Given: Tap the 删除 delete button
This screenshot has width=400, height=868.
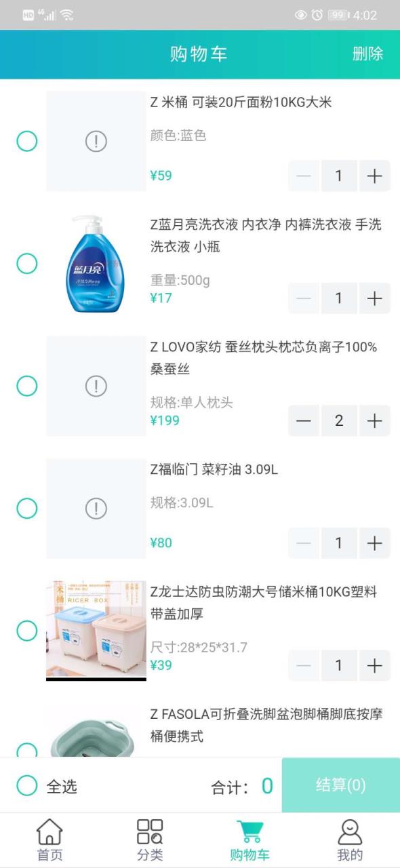Looking at the screenshot, I should tap(367, 54).
